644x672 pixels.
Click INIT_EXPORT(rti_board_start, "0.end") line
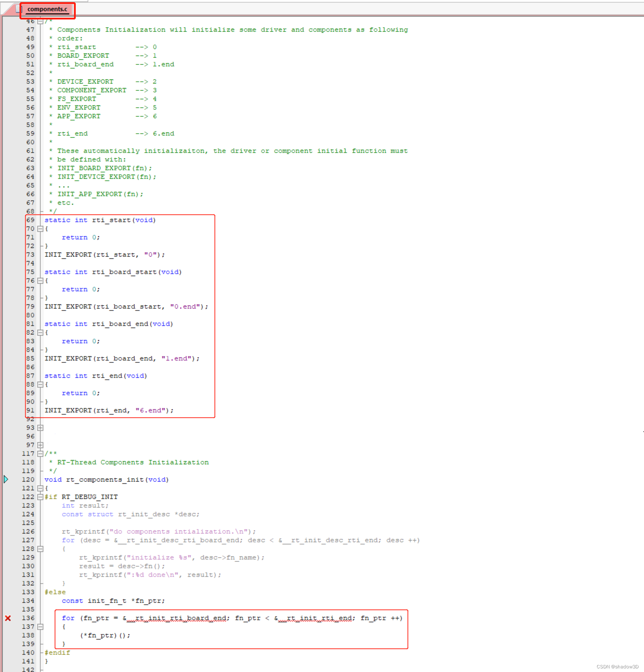126,307
